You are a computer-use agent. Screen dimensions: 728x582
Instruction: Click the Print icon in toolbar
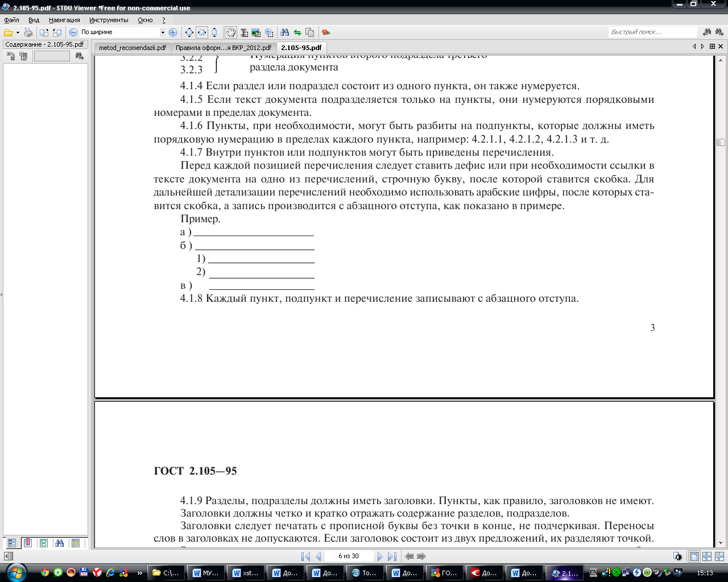coord(28,32)
